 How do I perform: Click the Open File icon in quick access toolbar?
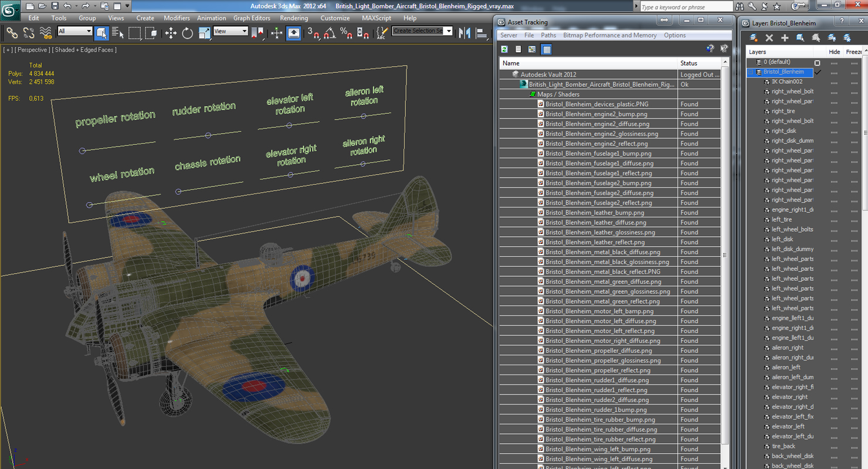coord(42,6)
